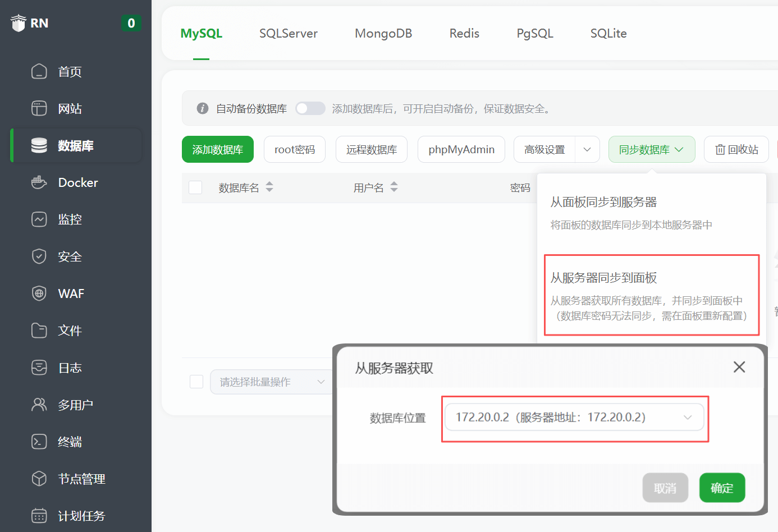Click the monitoring chart icon
778x532 pixels.
[39, 219]
